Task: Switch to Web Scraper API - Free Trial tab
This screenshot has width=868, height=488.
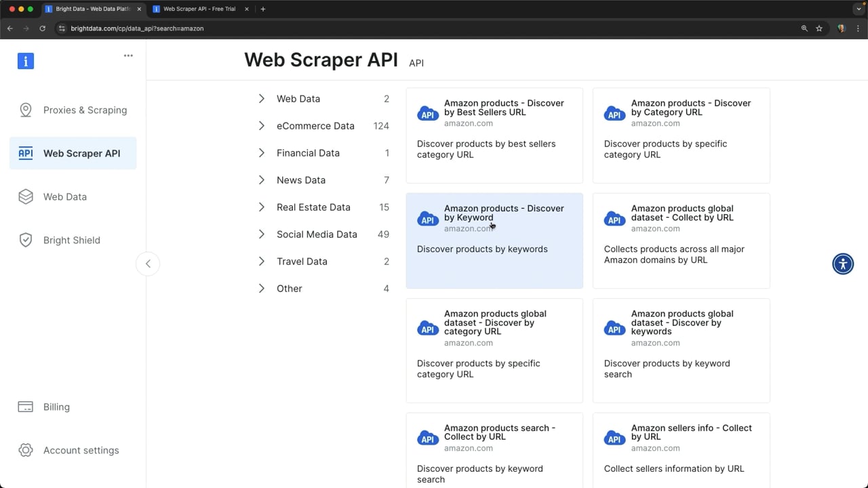Action: click(x=200, y=9)
